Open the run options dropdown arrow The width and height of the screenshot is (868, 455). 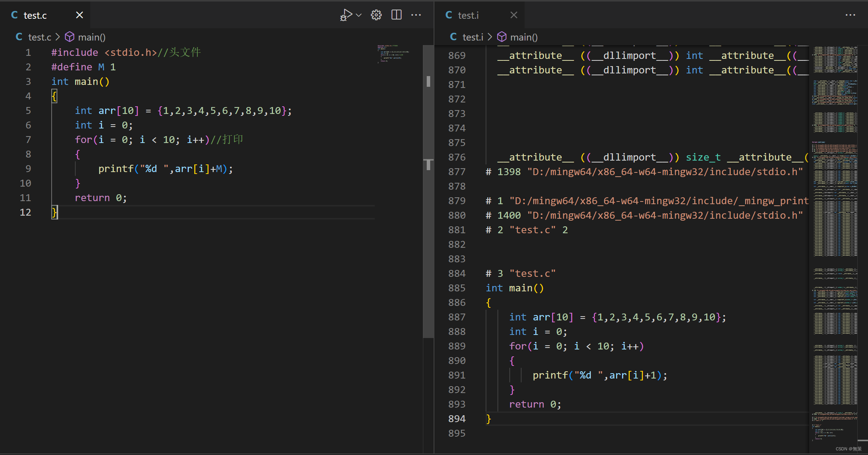359,15
